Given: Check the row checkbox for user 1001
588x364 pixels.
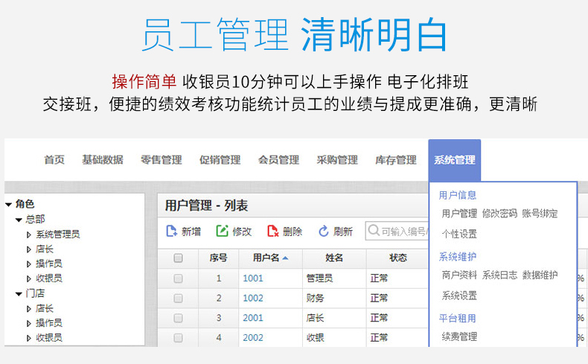Looking at the screenshot, I should click(x=178, y=278).
